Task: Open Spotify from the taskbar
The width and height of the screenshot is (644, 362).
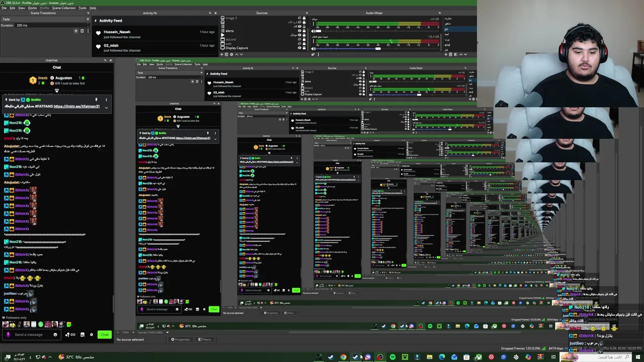Action: [x=393, y=357]
